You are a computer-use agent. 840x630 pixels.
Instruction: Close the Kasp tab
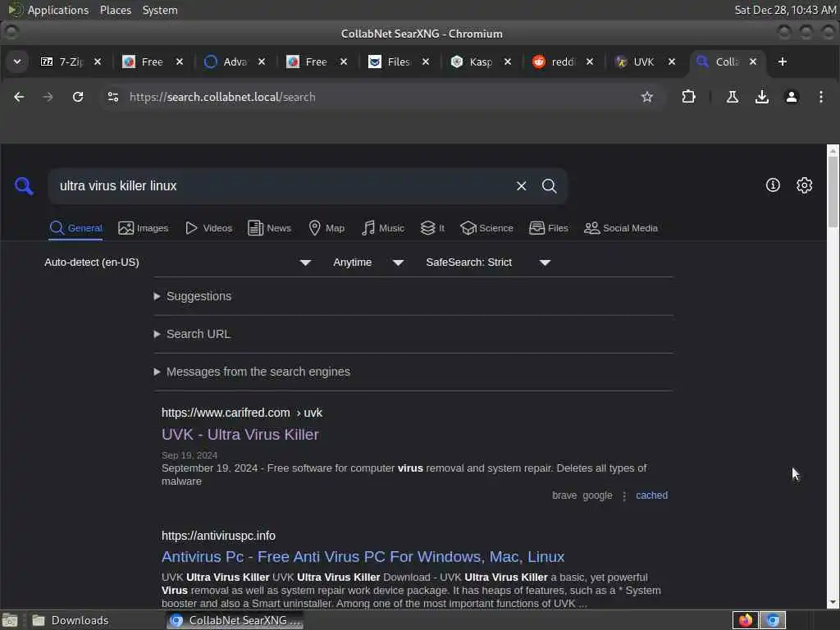point(507,62)
